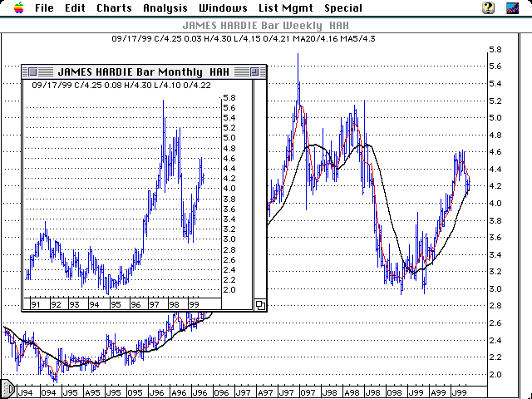Click the O94 date label
This screenshot has width=532, height=399.
pyautogui.click(x=48, y=393)
